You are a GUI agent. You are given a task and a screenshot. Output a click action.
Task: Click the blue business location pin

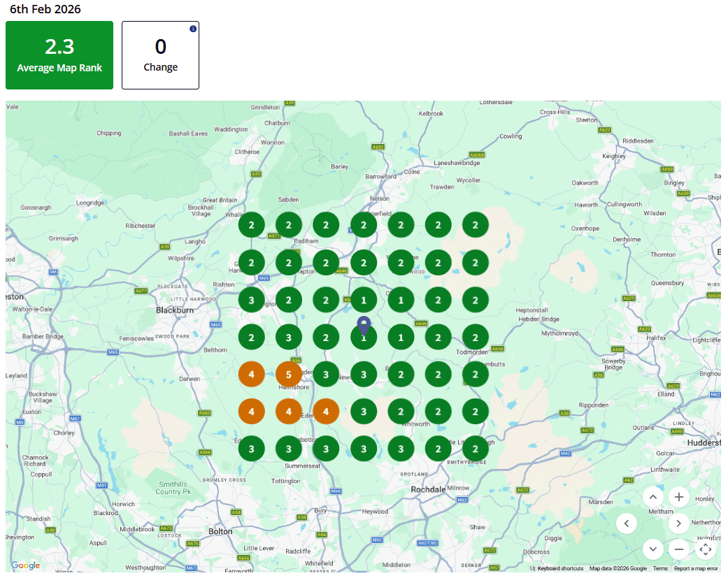point(363,325)
